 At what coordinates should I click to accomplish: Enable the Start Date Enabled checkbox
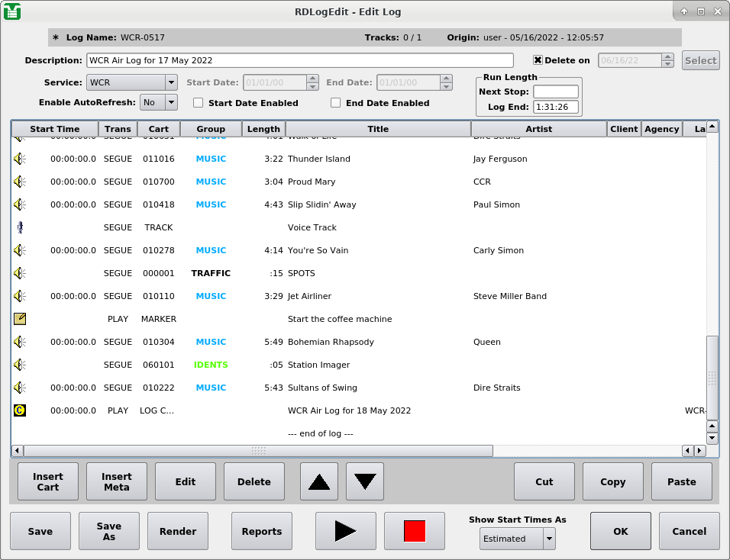click(199, 103)
